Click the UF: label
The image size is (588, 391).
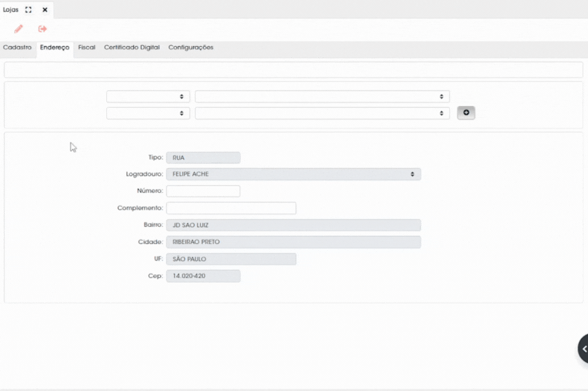tap(159, 259)
